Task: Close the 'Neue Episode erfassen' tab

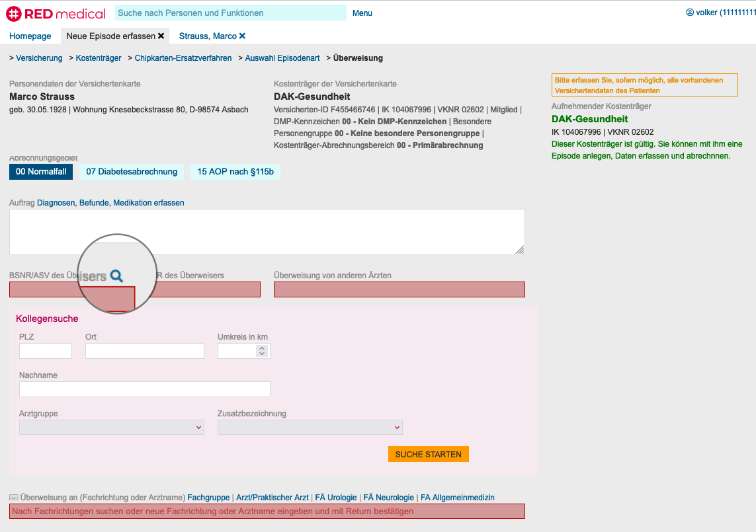Action: 161,36
